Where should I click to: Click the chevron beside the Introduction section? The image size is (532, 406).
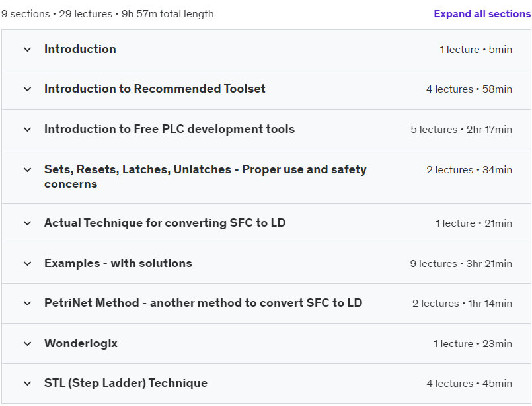click(x=27, y=50)
